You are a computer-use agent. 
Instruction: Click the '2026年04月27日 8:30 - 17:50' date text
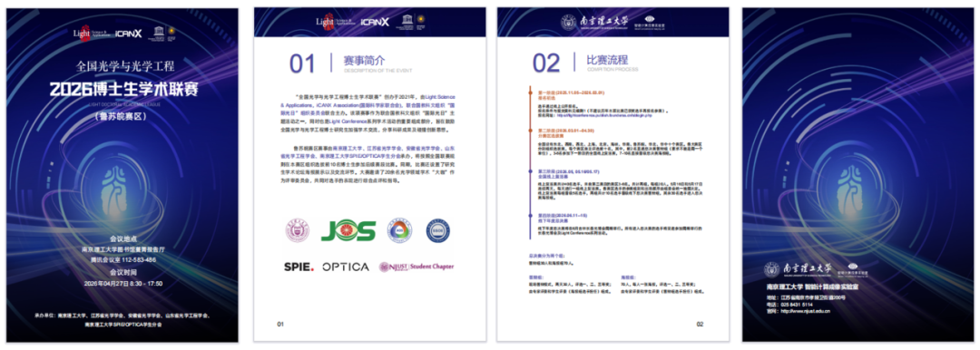123,283
